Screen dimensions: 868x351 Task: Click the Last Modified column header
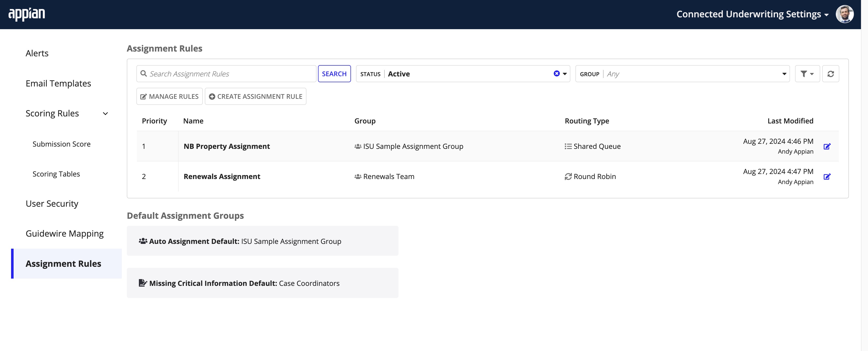[x=791, y=121]
